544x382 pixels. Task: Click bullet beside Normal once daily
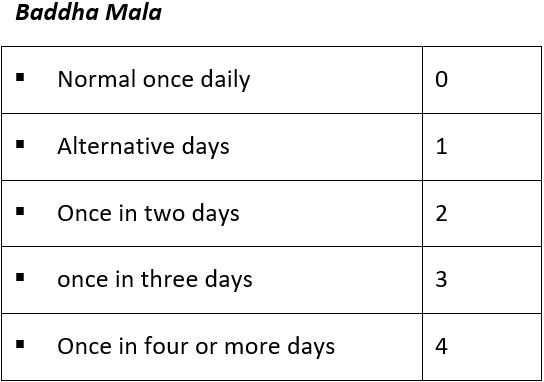pos(20,77)
